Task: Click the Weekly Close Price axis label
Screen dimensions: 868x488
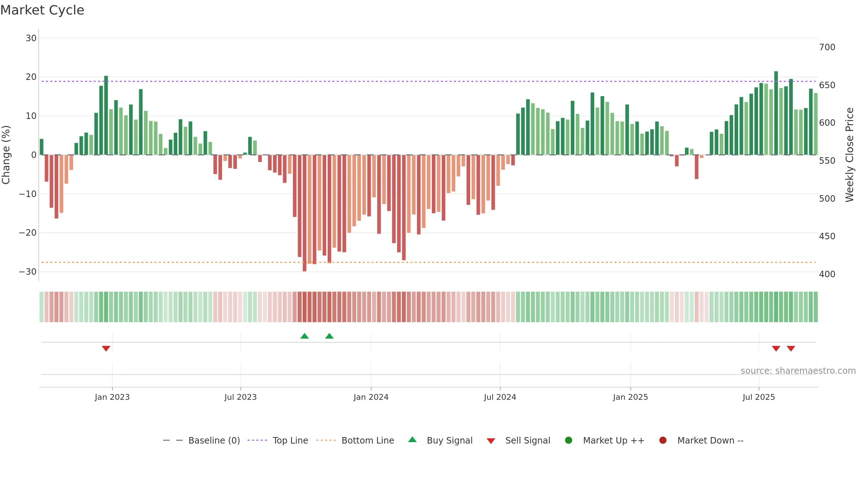Action: [x=850, y=155]
